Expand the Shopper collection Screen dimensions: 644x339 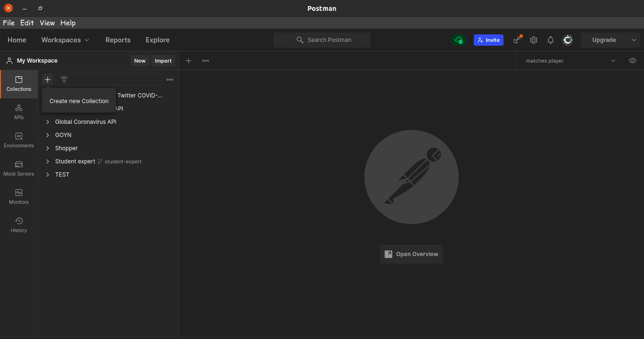pyautogui.click(x=48, y=148)
